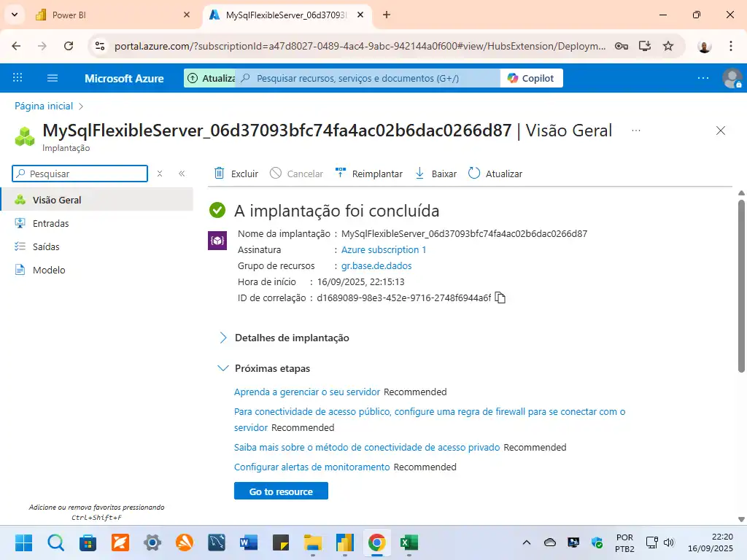Click the install app icon in address bar
This screenshot has height=560, width=747.
pos(645,46)
